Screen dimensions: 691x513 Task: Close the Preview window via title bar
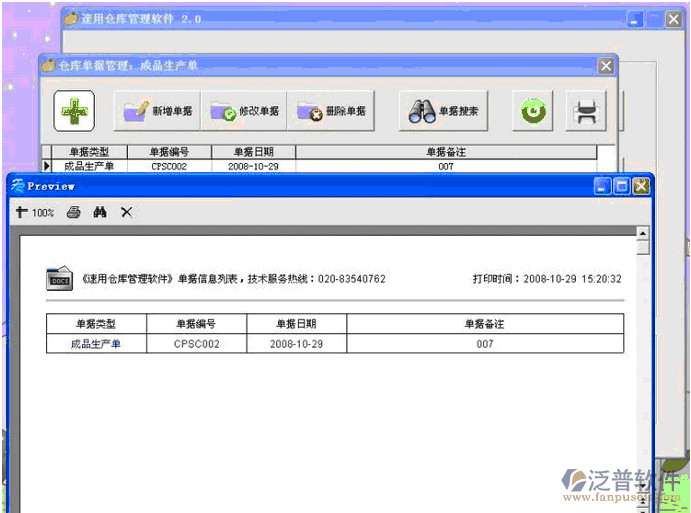point(641,186)
